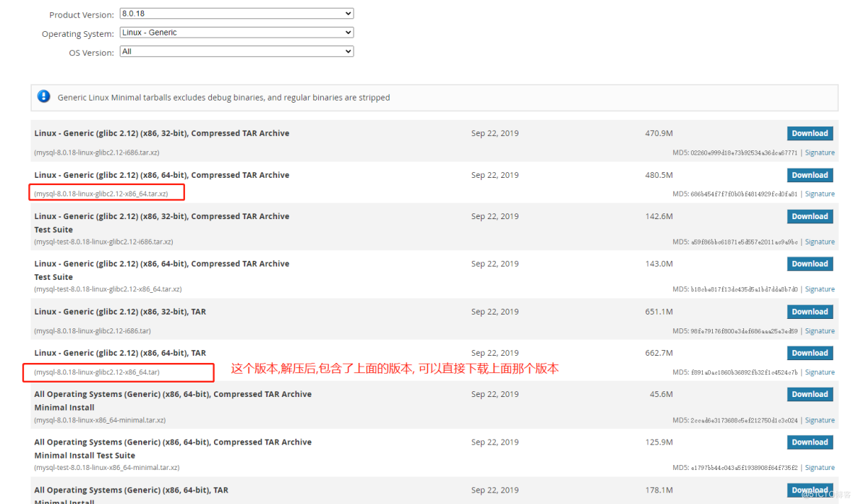Open the OS Version dropdown showing All
Image resolution: width=856 pixels, height=504 pixels.
coord(236,51)
